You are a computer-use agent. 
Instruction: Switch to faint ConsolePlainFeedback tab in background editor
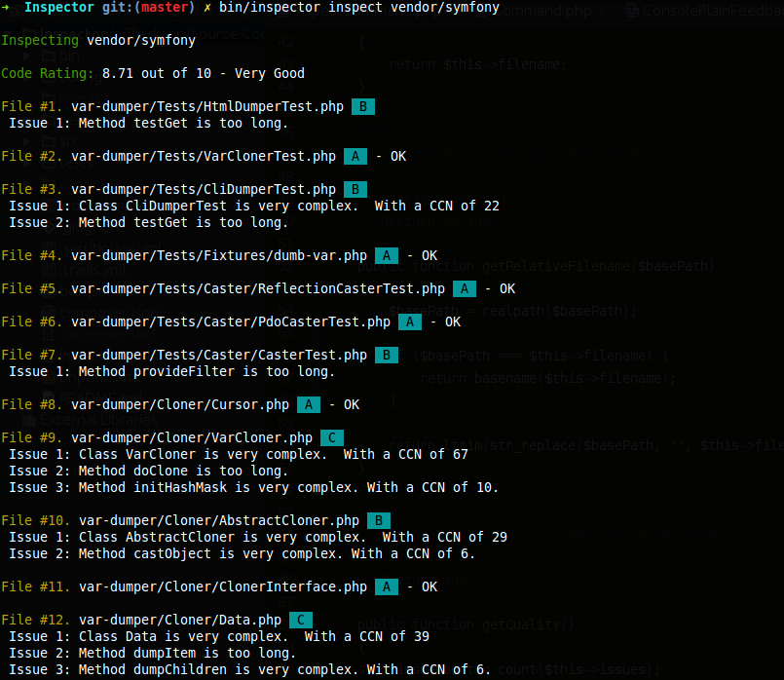coord(705,10)
